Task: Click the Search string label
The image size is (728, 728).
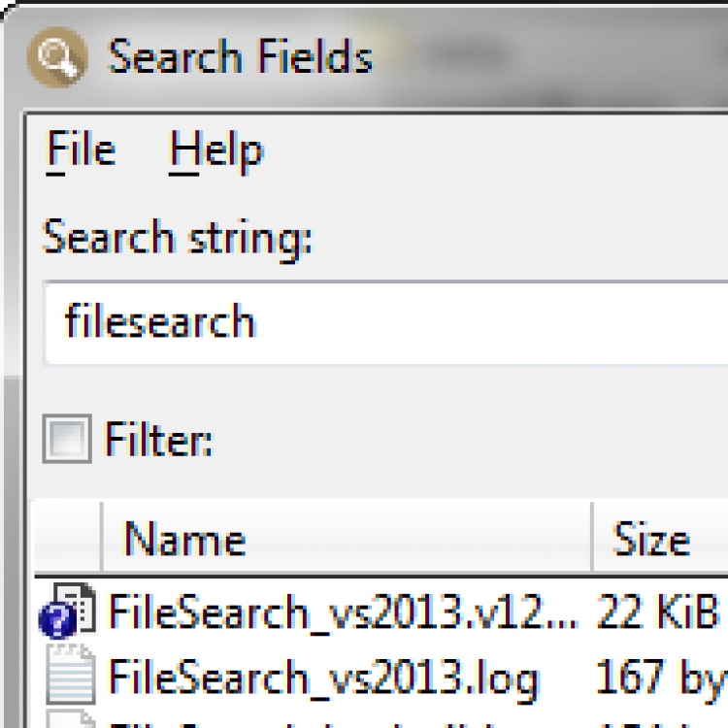Action: pyautogui.click(x=177, y=238)
